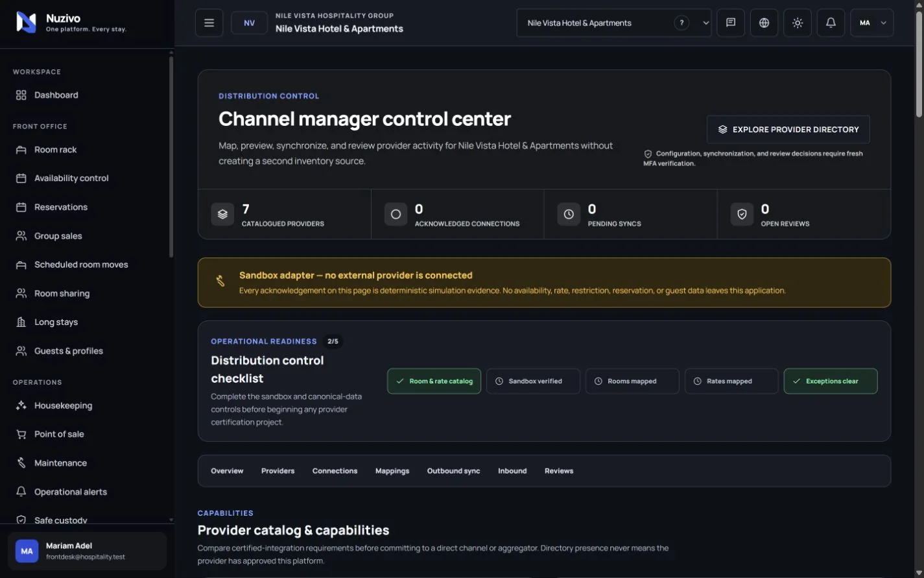Click the Room & rate catalog checklist chip
Viewport: 924px width, 578px height.
(x=434, y=381)
